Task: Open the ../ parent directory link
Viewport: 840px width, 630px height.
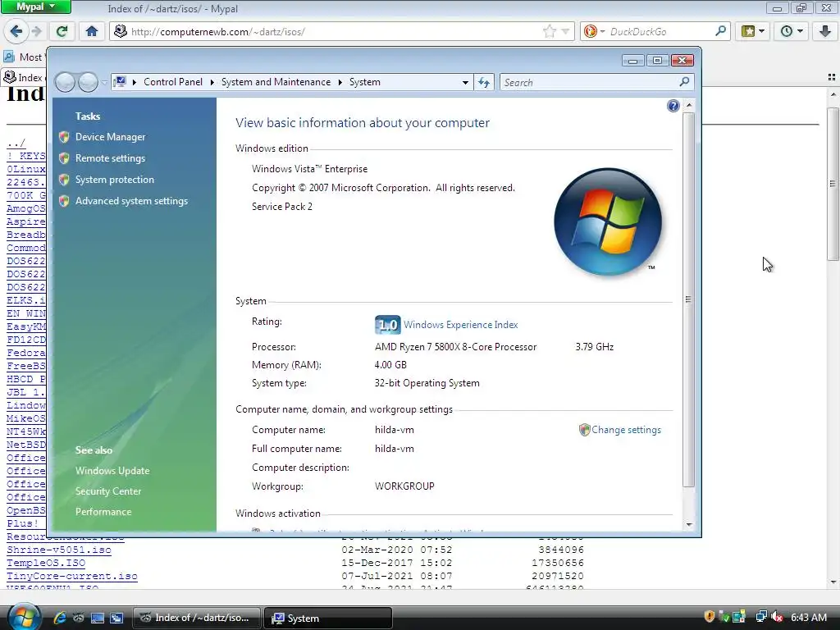Action: [16, 143]
